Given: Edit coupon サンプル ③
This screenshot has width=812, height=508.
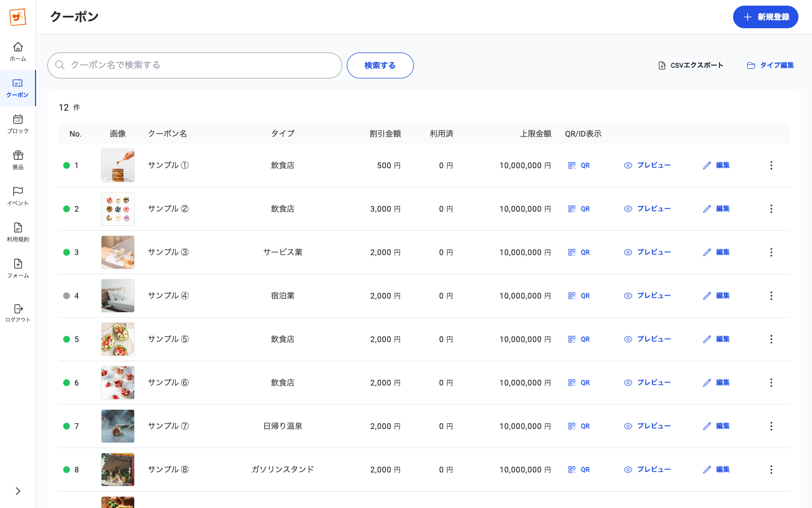Looking at the screenshot, I should pos(716,252).
